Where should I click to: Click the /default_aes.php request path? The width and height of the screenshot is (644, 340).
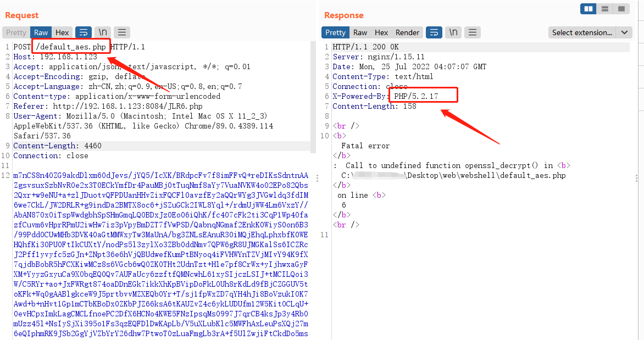point(71,47)
